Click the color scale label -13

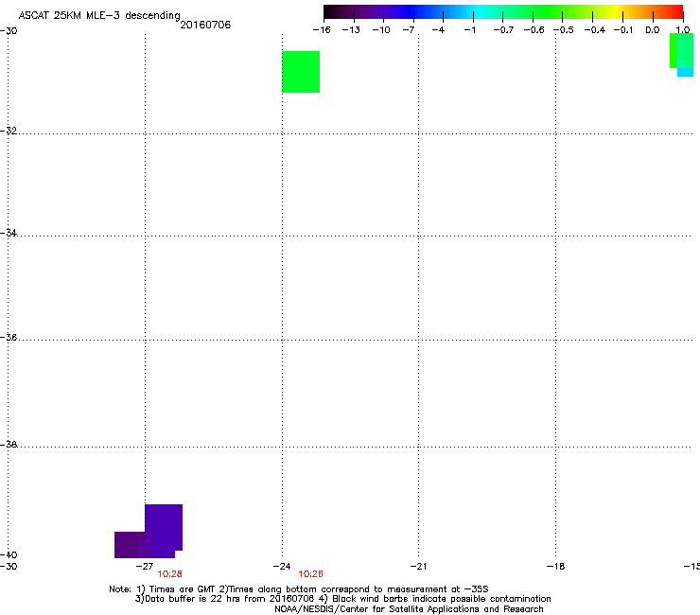(x=351, y=30)
